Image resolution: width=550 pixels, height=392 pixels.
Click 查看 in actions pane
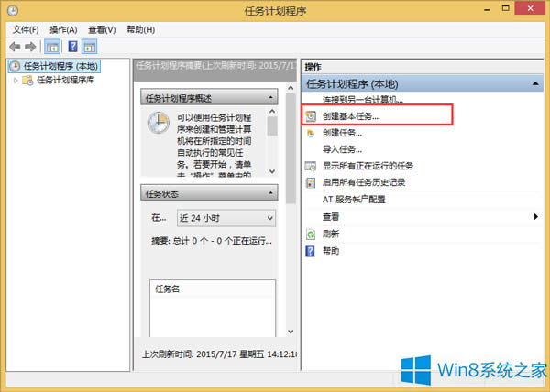point(331,217)
